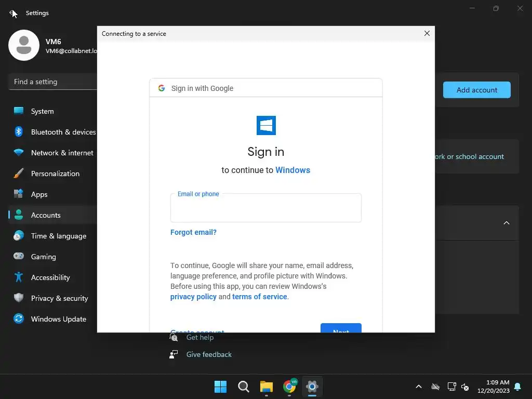Click the Give feedback icon
The image size is (532, 399).
[174, 354]
